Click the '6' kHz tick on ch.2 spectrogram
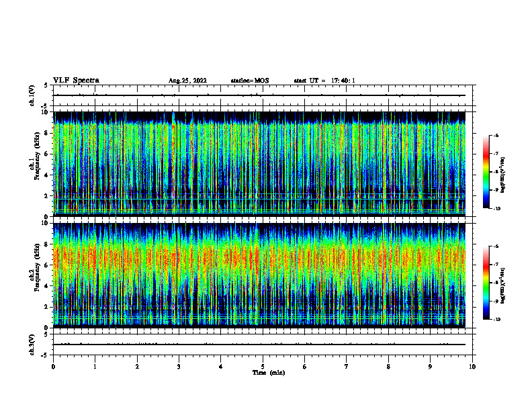 tap(46, 265)
